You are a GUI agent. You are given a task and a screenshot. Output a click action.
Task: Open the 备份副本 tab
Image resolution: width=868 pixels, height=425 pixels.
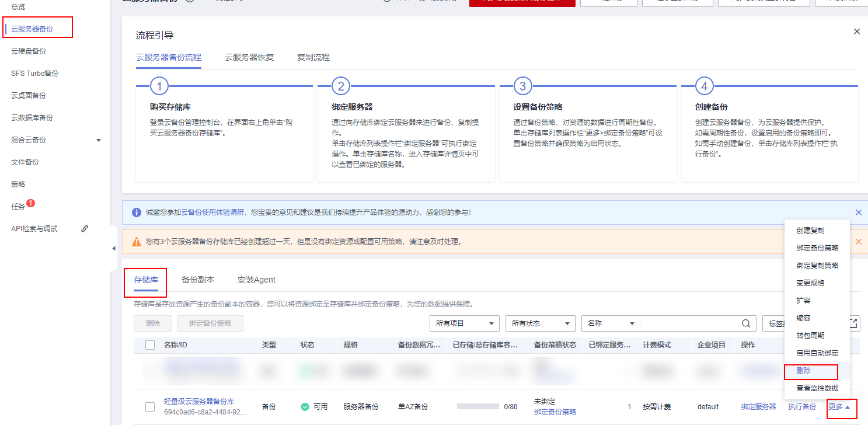[x=198, y=280]
